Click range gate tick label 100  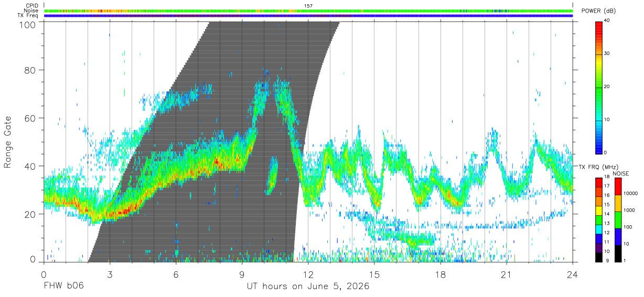[x=28, y=25]
